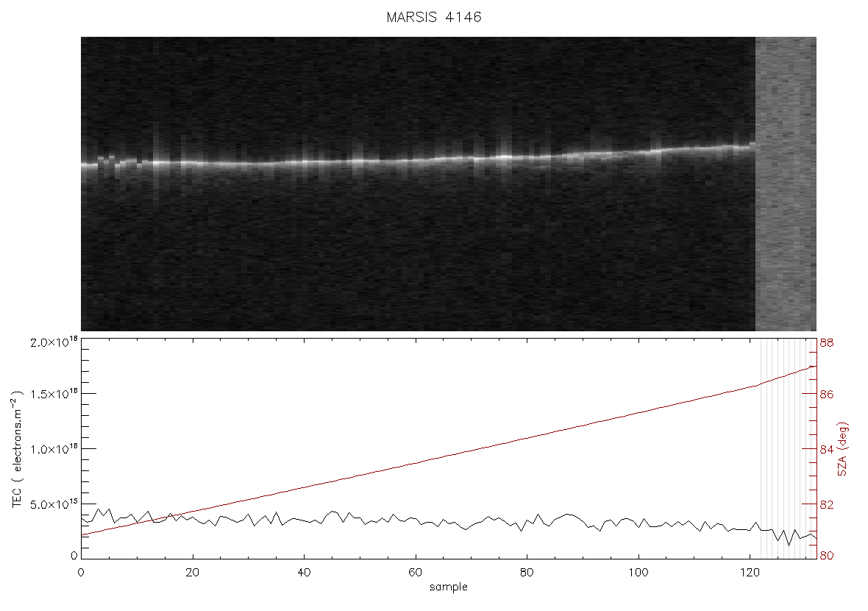868x611 pixels.
Task: Click the 88 tick on SZA axis
Action: click(827, 343)
